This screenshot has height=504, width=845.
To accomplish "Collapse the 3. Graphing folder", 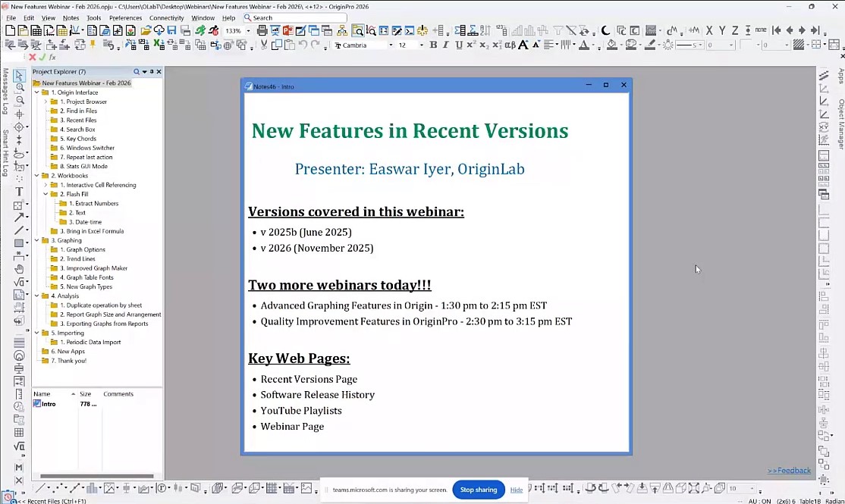I will pos(37,240).
